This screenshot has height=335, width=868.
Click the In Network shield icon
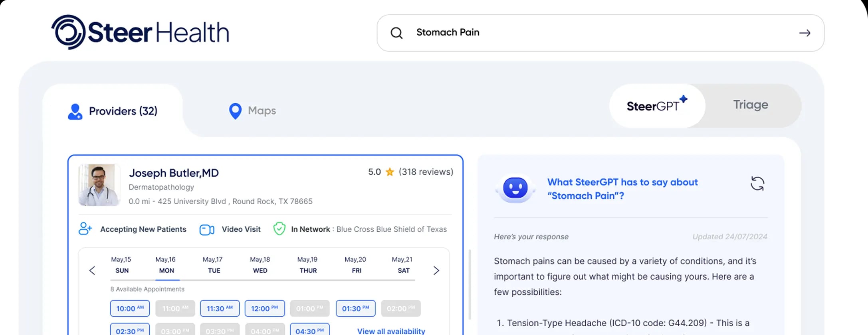click(279, 229)
